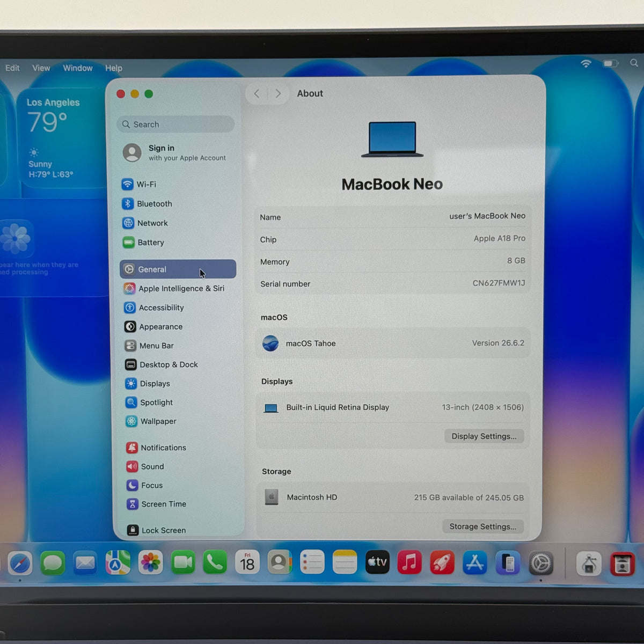This screenshot has height=644, width=644.
Task: Open the Phone app in the Dock
Action: tap(215, 562)
